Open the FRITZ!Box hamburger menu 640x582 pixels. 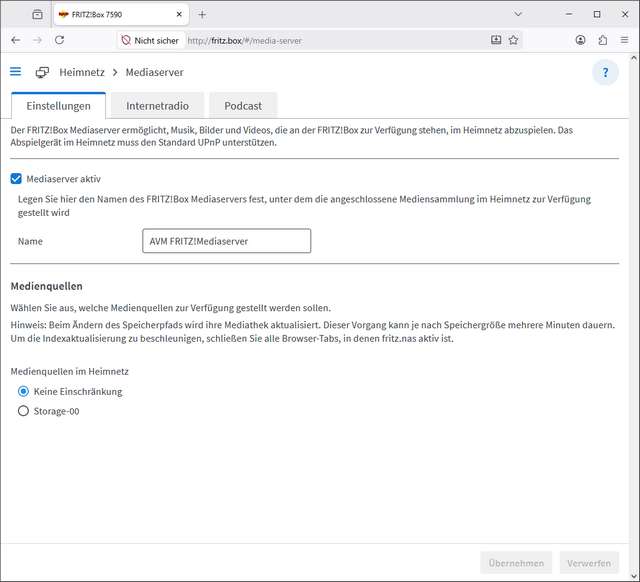(x=16, y=72)
